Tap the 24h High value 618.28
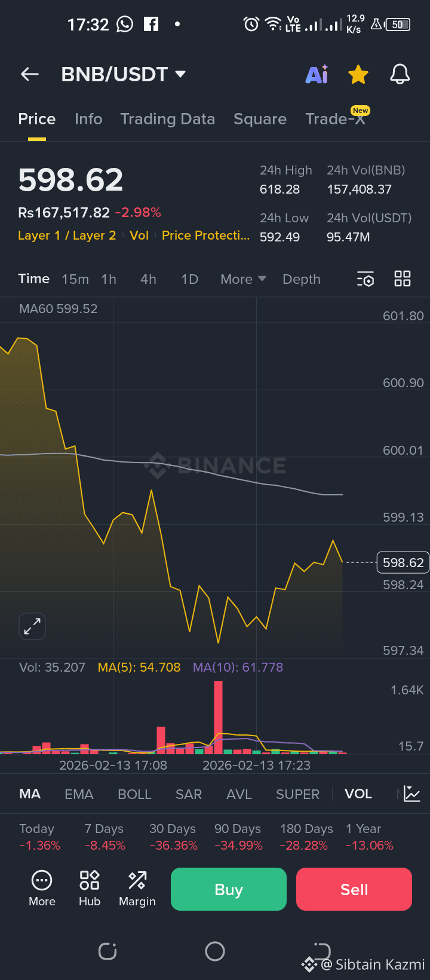The width and height of the screenshot is (430, 980). click(279, 189)
